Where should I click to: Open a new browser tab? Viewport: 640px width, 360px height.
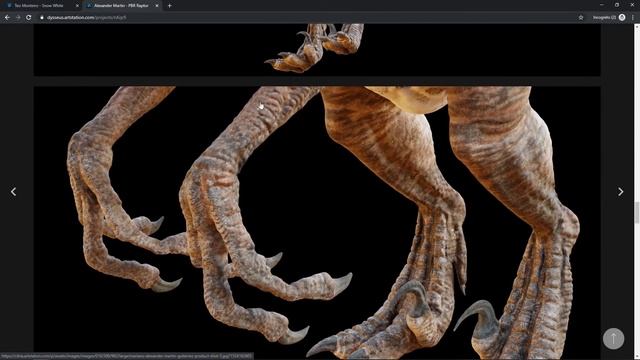click(x=169, y=6)
